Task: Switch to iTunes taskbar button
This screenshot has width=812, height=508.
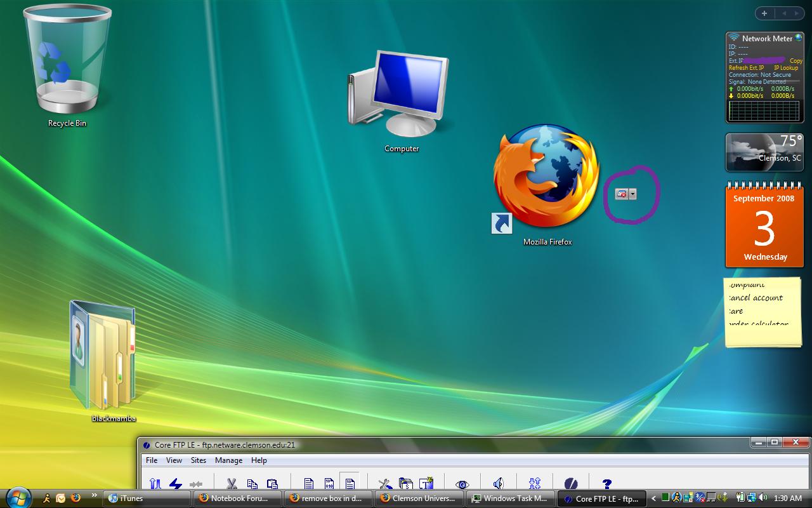Action: (x=147, y=498)
